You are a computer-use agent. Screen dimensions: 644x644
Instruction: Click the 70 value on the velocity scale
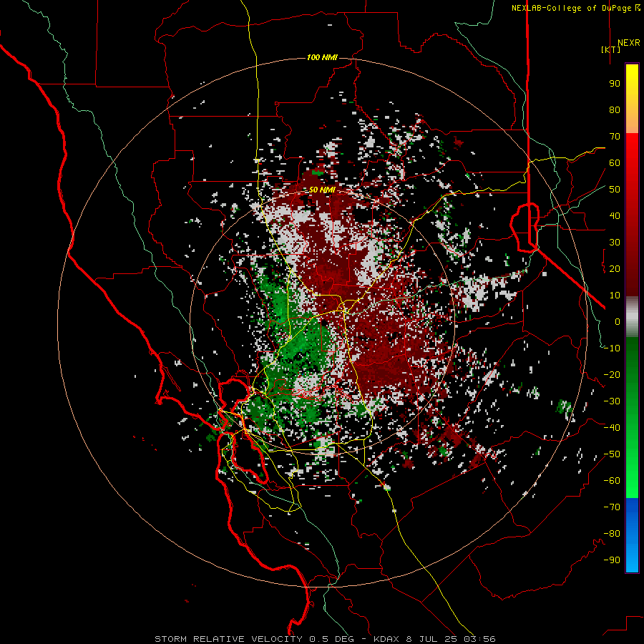coord(615,137)
